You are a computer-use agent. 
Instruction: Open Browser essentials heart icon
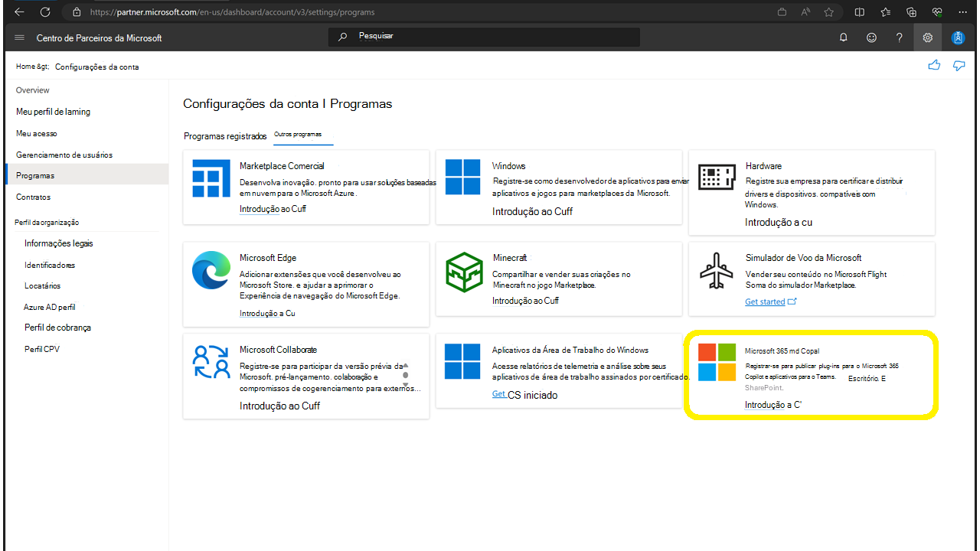tap(937, 12)
